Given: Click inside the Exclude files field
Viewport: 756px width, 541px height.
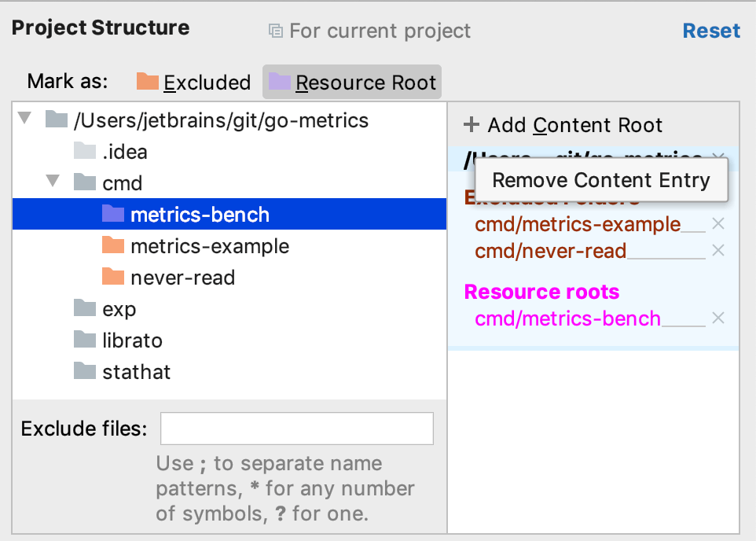Looking at the screenshot, I should pyautogui.click(x=297, y=428).
